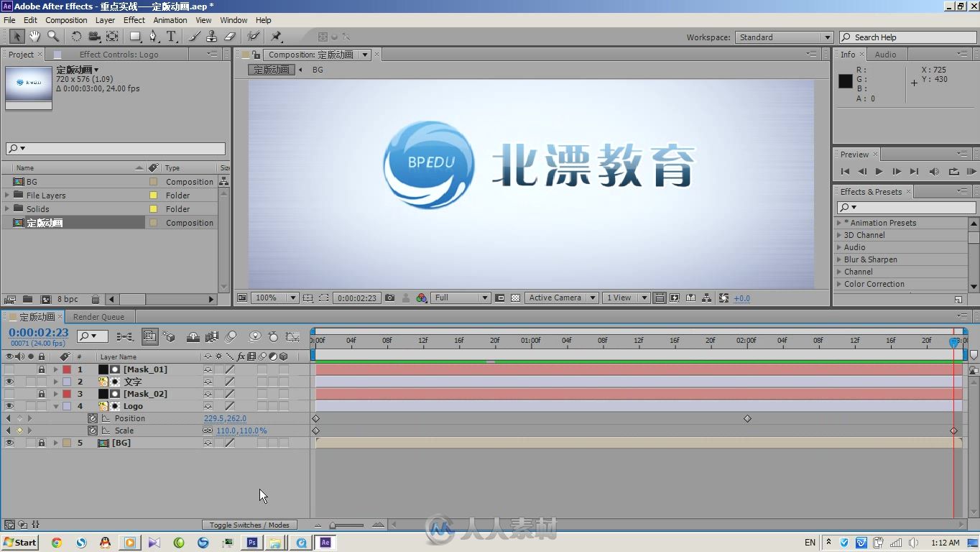Open the Effect menu
980x552 pixels.
134,20
